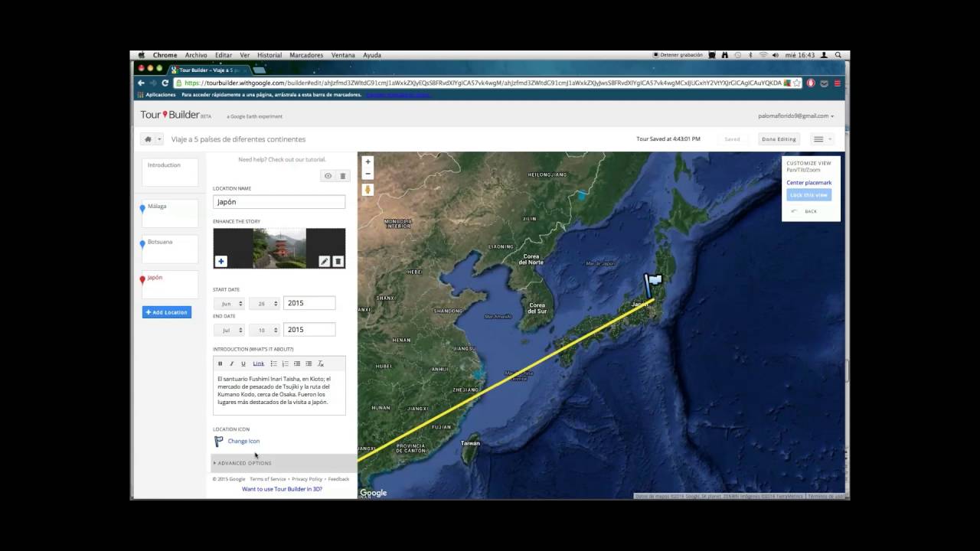Open the hamburger menu dropdown
This screenshot has height=551, width=980.
[822, 139]
